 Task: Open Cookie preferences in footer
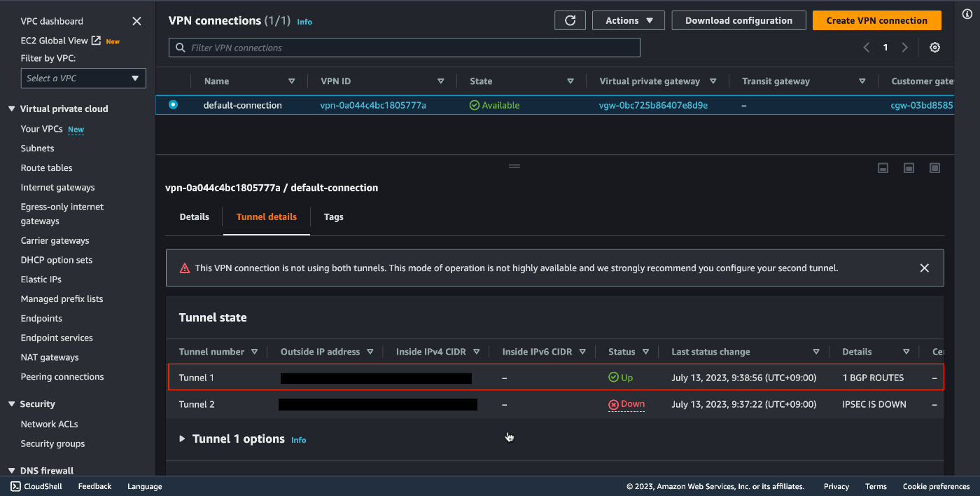click(x=936, y=486)
